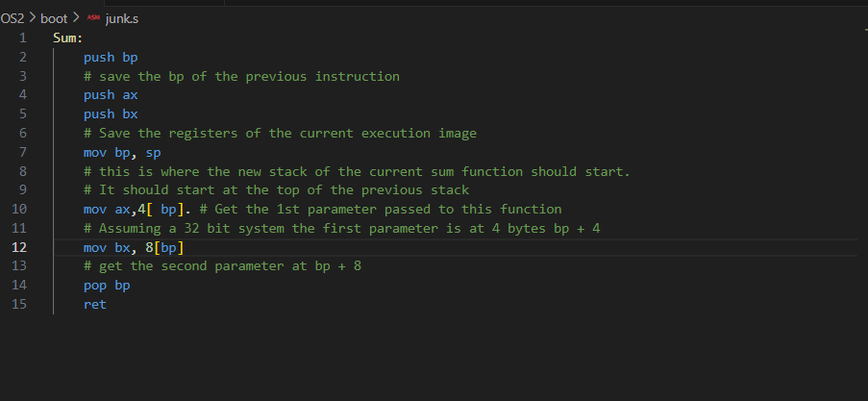This screenshot has height=401, width=868.
Task: Click line number 12 in gutter
Action: click(21, 247)
